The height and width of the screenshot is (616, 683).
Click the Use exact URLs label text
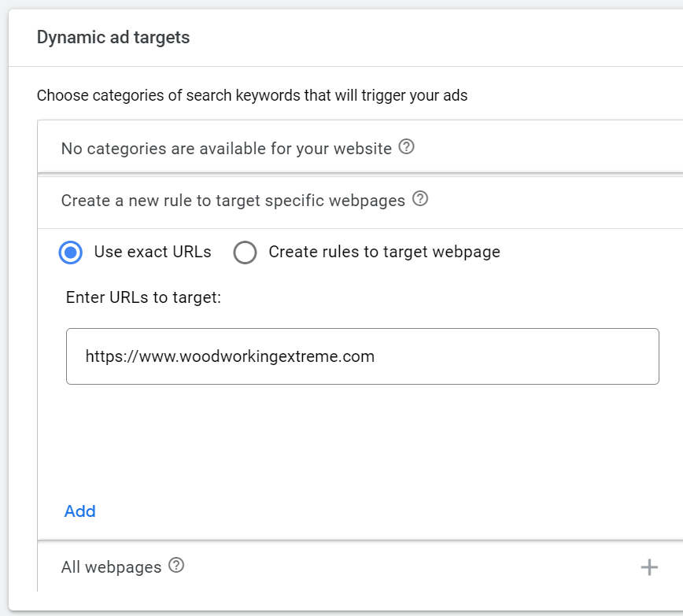(x=153, y=252)
